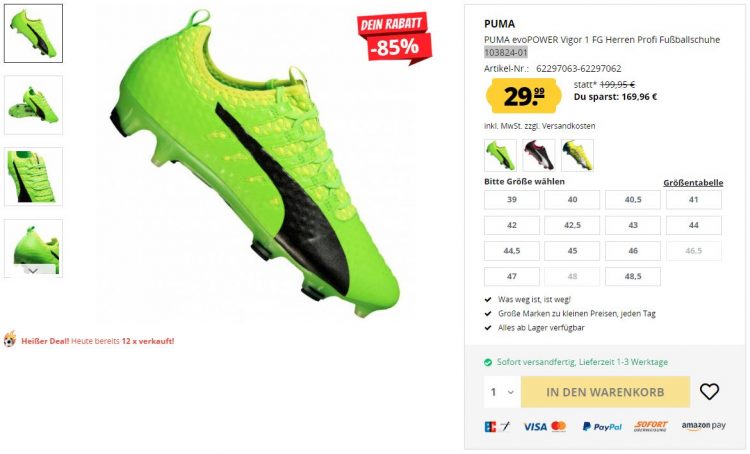Add product to wishlist with heart icon
Viewport: 750px width, 454px height.
(x=709, y=391)
